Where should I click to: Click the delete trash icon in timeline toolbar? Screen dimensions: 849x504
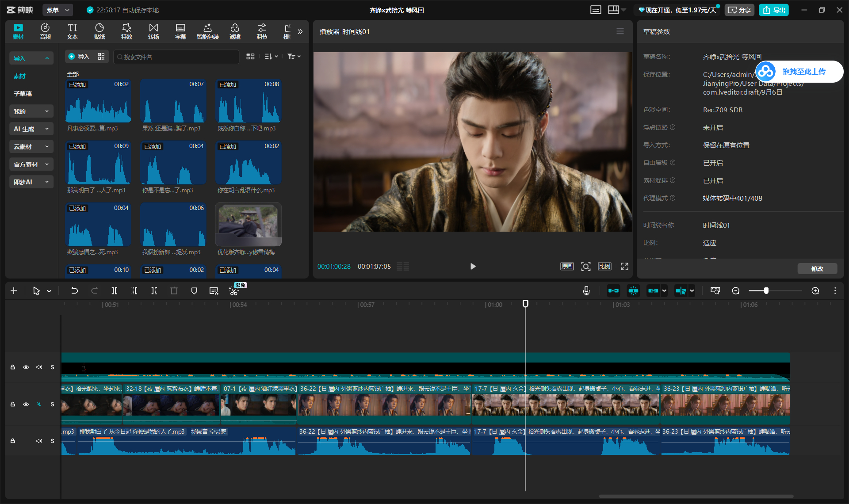point(174,291)
